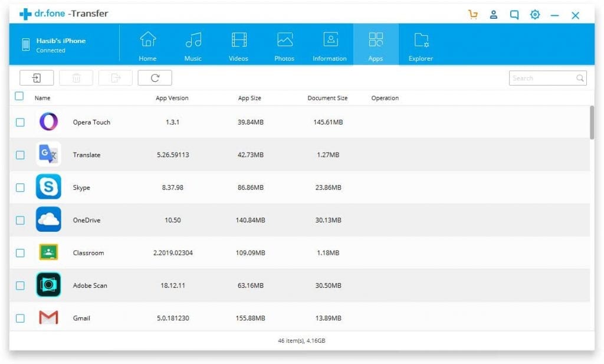Open the settings gear icon
Screen dimensions: 604x364
coord(534,14)
